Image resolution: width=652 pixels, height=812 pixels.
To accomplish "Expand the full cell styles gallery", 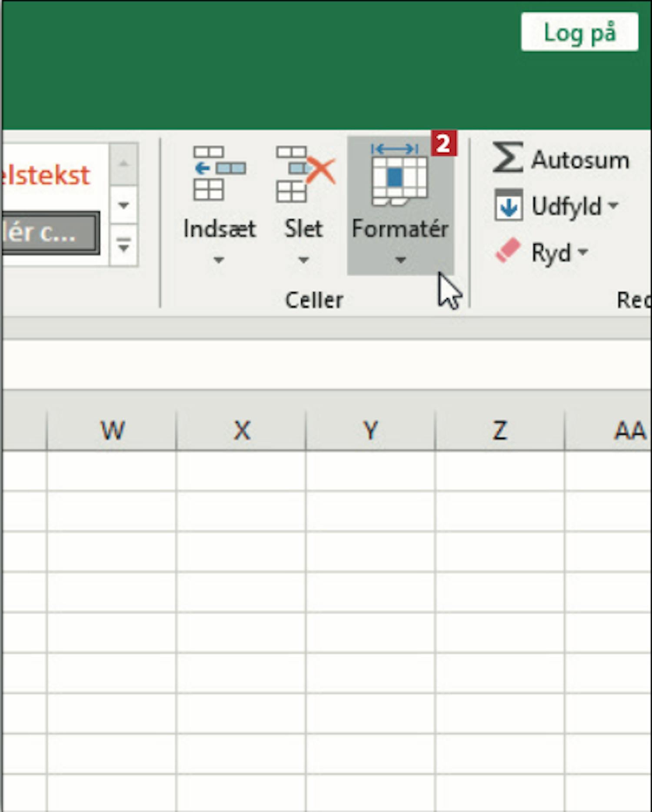I will (124, 247).
